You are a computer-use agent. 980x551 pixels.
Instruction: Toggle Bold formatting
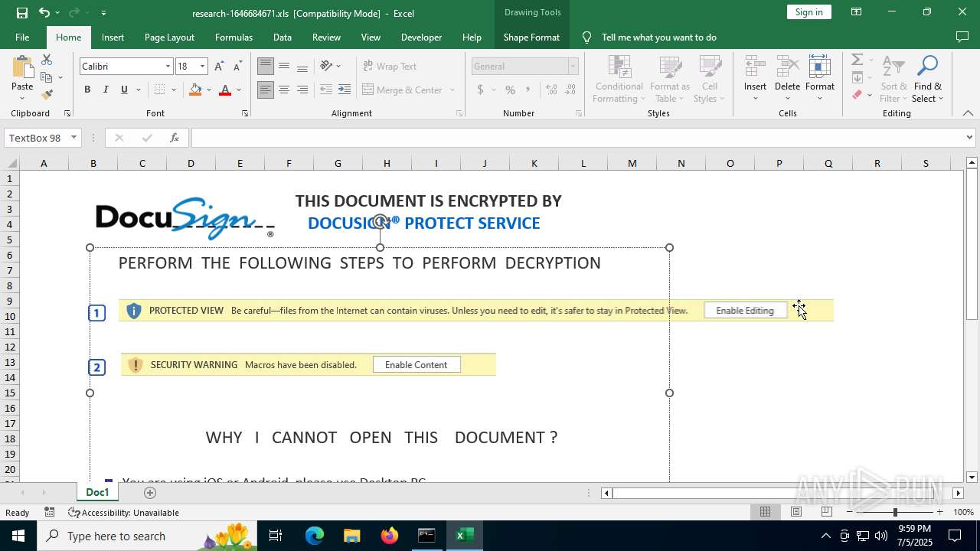[x=87, y=90]
